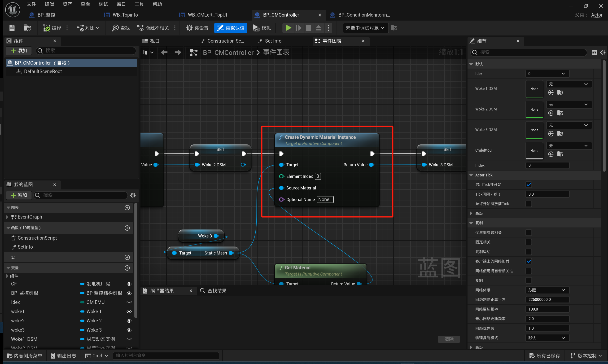Open the debug object dropdown 未选中调试对象
608x364 pixels.
click(x=365, y=28)
